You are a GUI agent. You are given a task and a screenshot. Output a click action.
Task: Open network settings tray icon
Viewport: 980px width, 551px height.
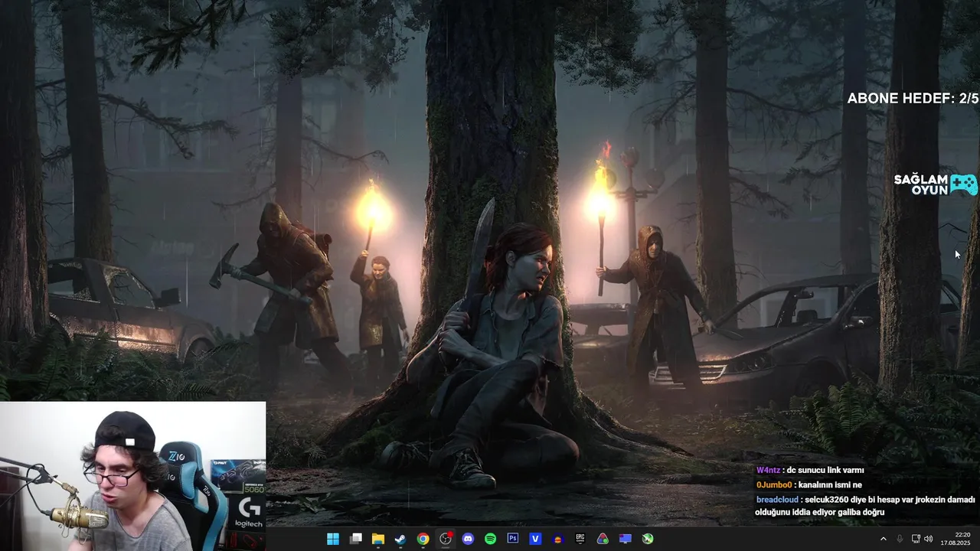coord(916,539)
